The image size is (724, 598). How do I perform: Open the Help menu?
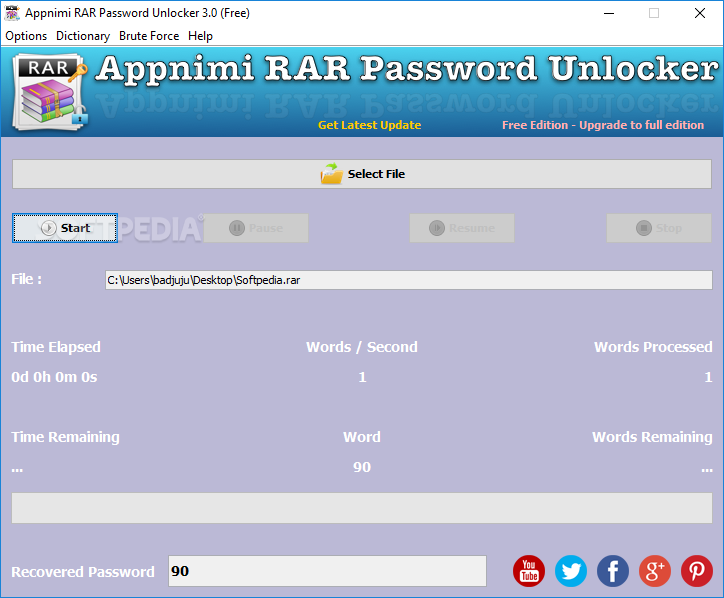coord(200,36)
